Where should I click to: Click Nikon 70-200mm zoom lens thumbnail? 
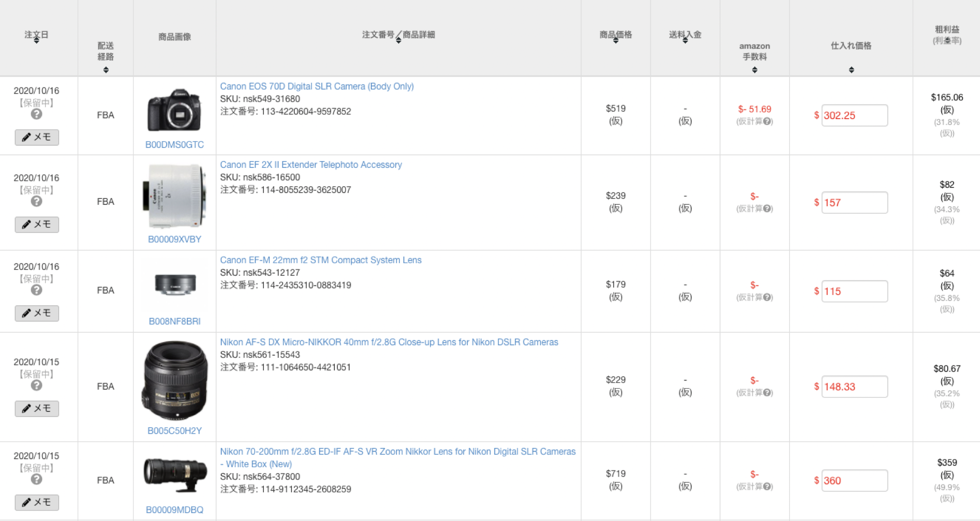tap(175, 475)
